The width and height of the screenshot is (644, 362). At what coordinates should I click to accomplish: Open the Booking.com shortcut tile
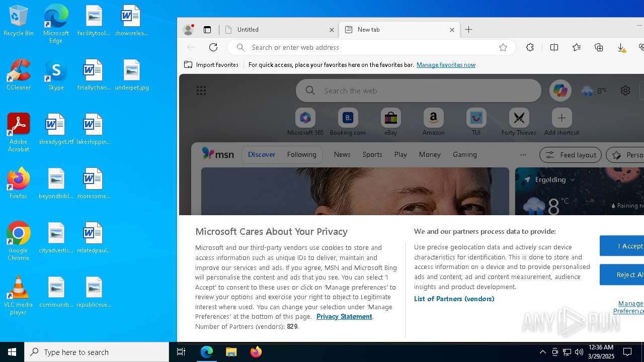click(348, 122)
